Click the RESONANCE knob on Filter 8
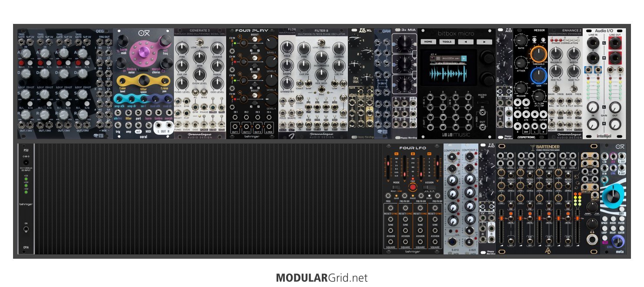This screenshot has height=287, width=644. (x=321, y=57)
